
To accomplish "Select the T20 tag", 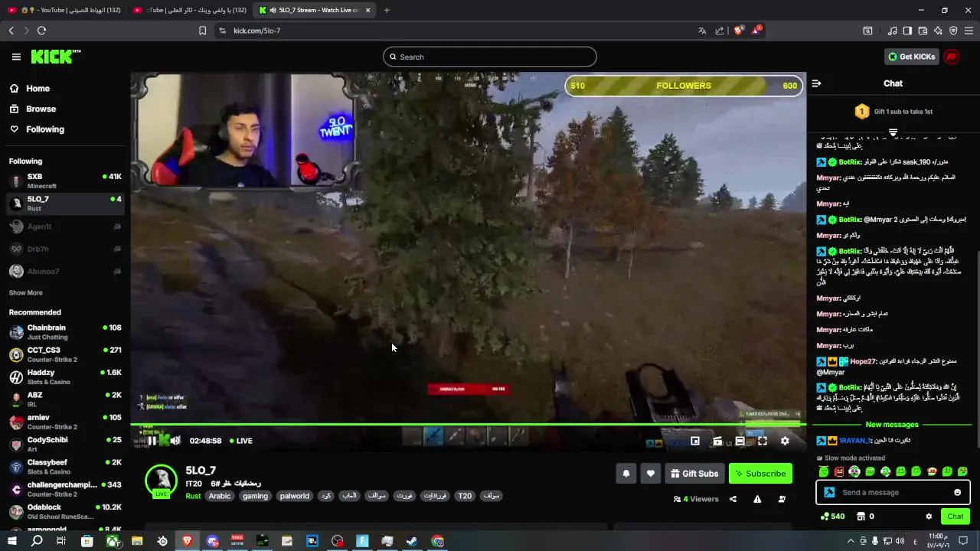I will tap(465, 496).
